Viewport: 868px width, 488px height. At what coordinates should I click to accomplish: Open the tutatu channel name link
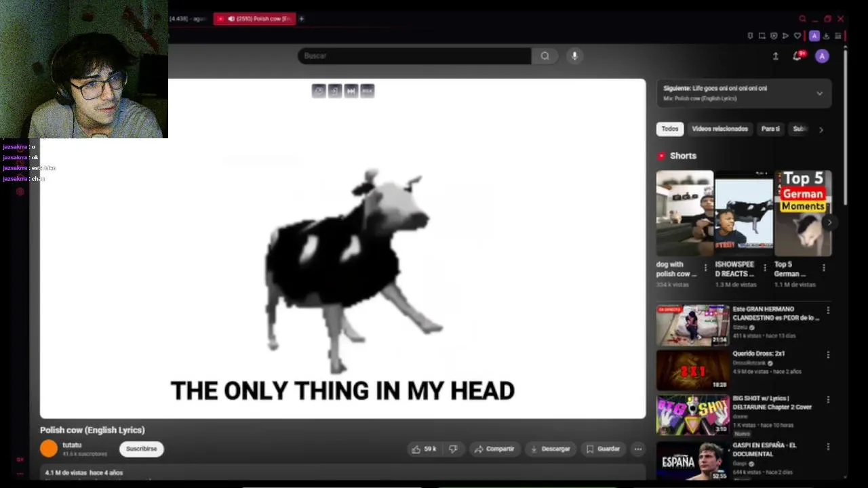coord(72,445)
